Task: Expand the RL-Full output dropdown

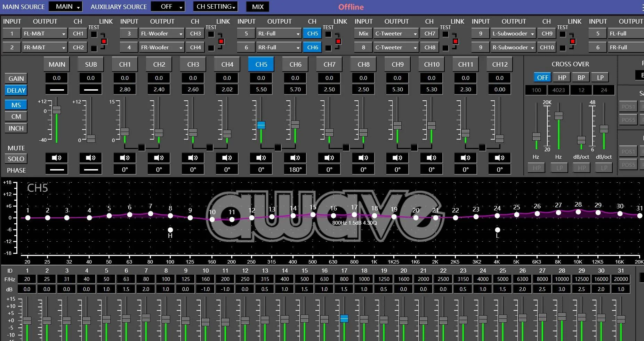Action: tap(278, 34)
